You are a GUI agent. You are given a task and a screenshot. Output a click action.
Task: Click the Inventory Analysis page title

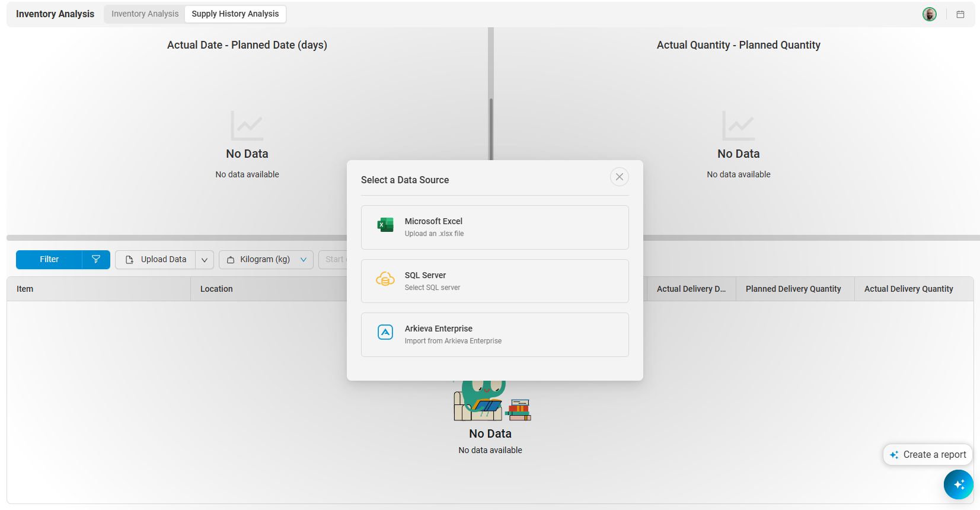[55, 14]
